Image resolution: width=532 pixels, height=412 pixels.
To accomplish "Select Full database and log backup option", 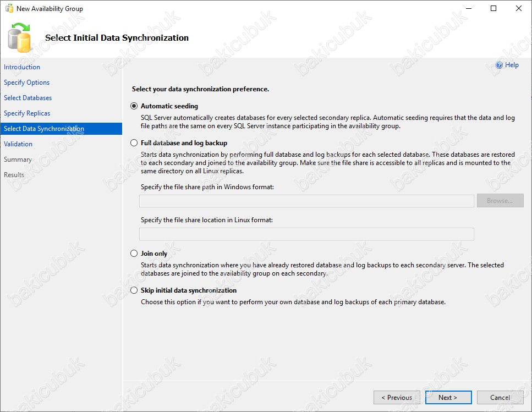I will 134,143.
